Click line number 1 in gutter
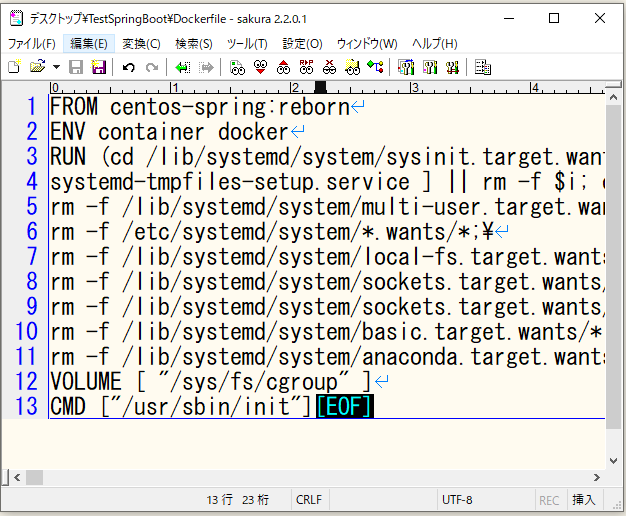Image resolution: width=626 pixels, height=516 pixels. tap(31, 107)
